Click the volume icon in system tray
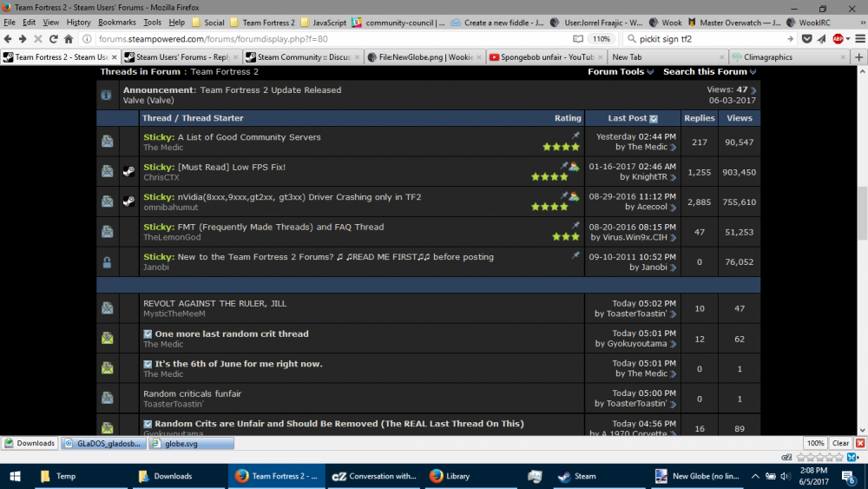This screenshot has height=489, width=868. click(x=785, y=476)
